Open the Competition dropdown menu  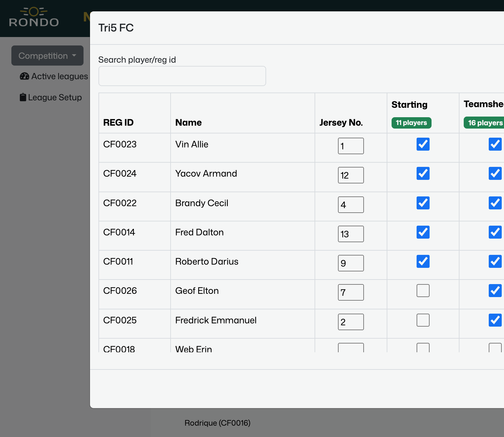coord(47,56)
